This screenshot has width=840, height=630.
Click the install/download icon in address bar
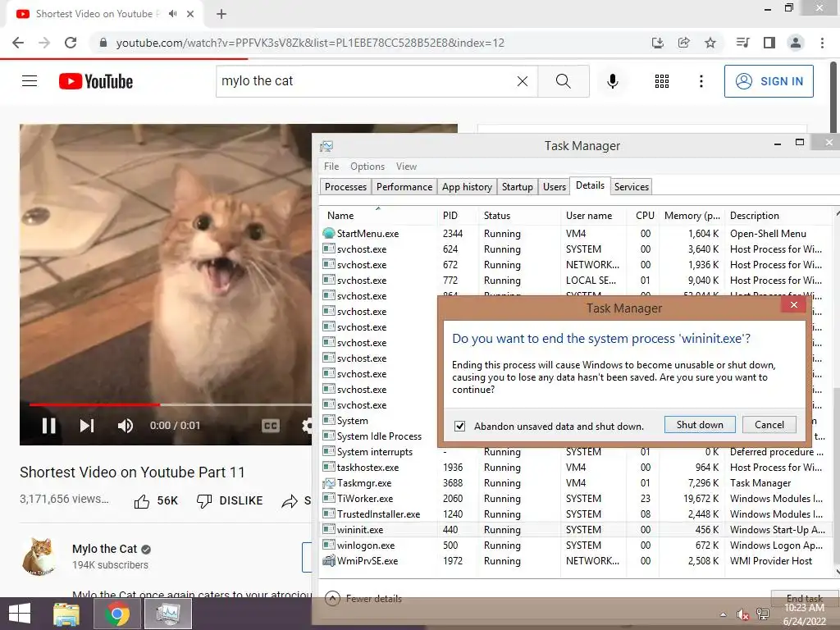pyautogui.click(x=658, y=43)
